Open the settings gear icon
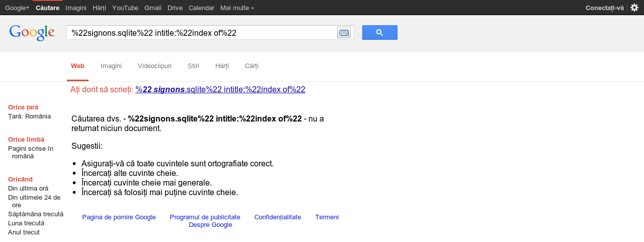Viewport: 644px width, 242px height. pos(634,8)
